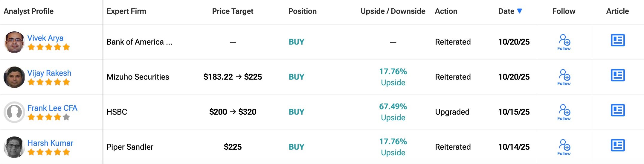Open the Piper Sandler article icon

point(617,145)
